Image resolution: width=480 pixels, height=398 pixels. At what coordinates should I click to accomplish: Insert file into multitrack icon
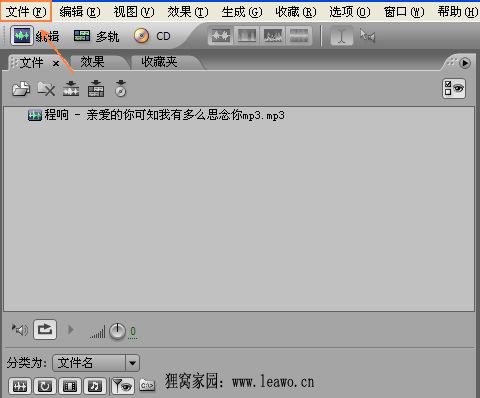tap(96, 88)
